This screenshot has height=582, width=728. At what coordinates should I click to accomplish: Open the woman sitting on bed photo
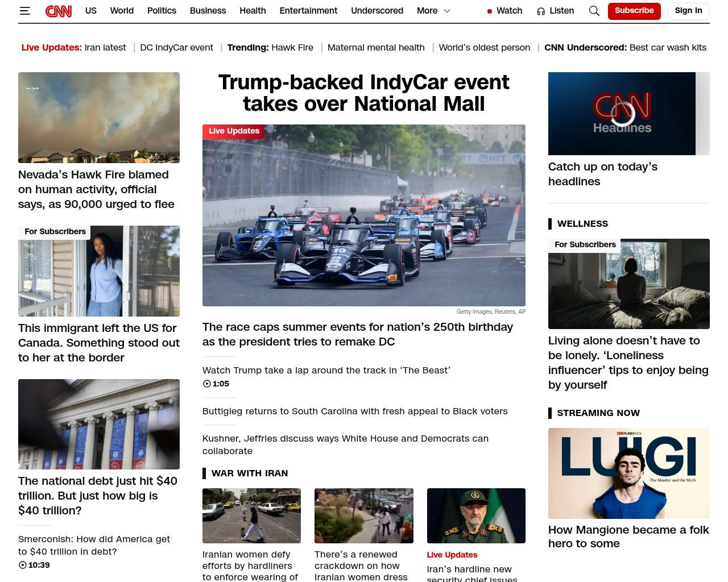pos(629,284)
